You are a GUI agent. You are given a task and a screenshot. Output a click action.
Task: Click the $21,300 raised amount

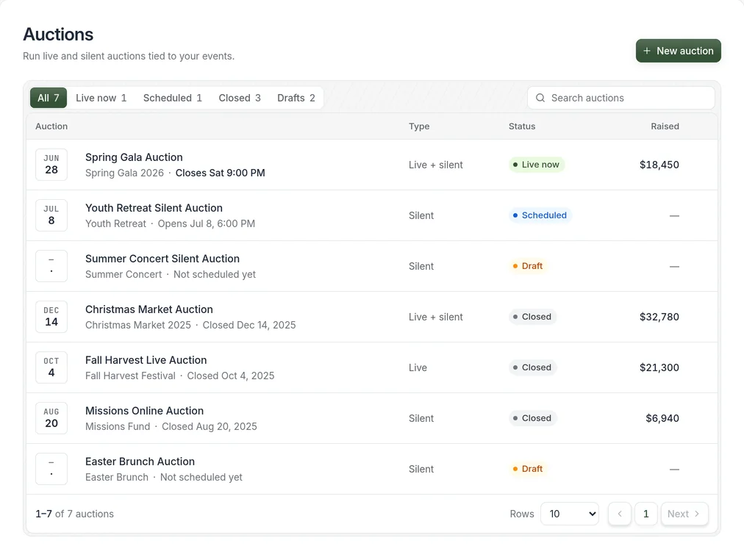659,367
